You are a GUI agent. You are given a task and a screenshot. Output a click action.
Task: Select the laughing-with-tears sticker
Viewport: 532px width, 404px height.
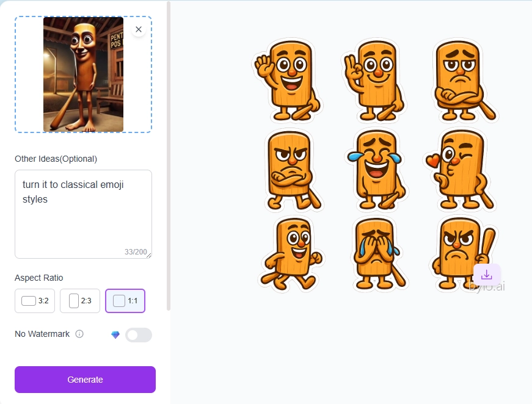pyautogui.click(x=379, y=169)
